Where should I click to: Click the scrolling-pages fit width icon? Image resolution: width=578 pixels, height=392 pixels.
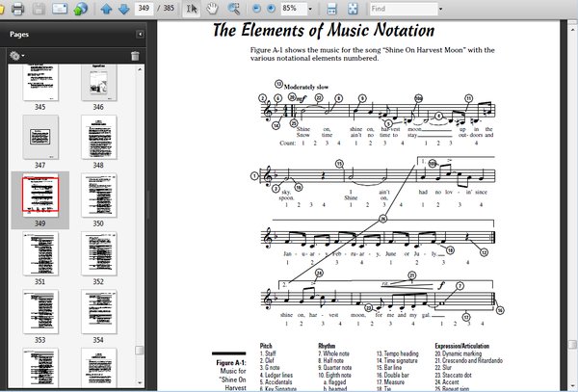click(331, 9)
